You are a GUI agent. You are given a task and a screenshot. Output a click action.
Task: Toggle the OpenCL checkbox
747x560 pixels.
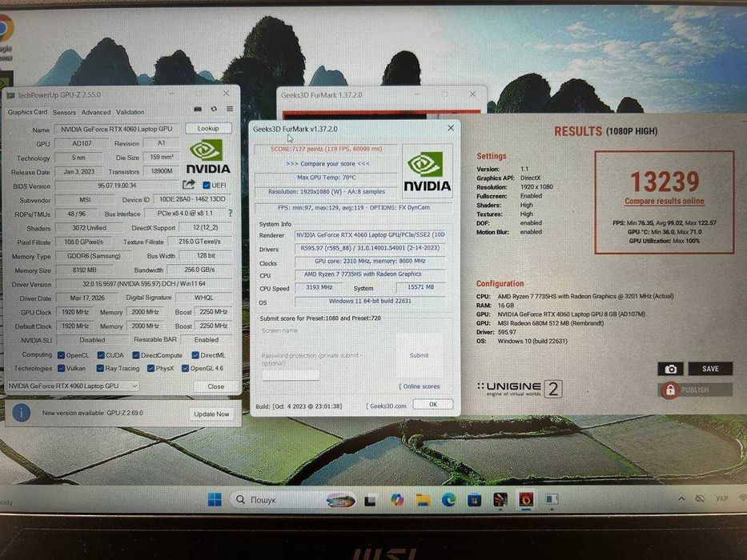[x=61, y=354]
